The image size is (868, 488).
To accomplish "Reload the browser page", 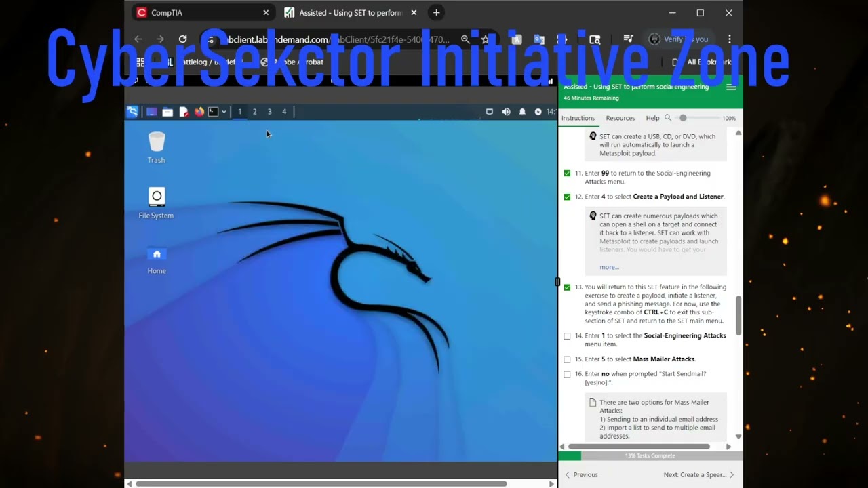I will coord(182,39).
